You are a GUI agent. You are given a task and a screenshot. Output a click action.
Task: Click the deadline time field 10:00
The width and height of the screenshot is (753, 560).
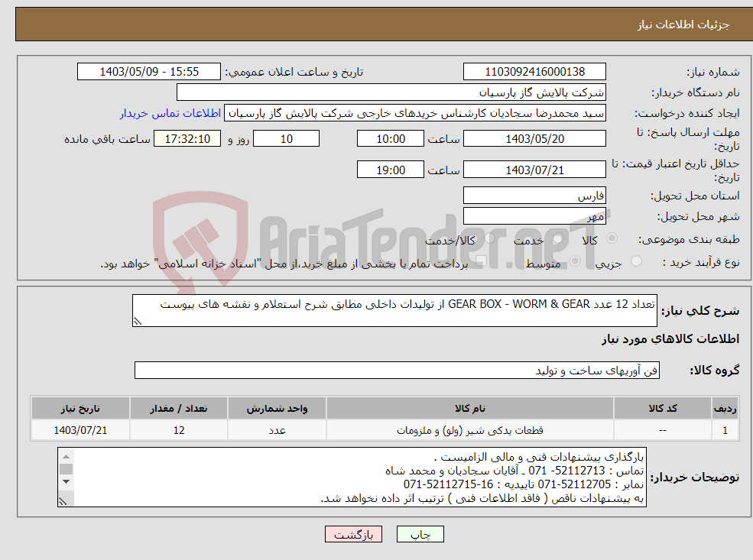pos(391,139)
